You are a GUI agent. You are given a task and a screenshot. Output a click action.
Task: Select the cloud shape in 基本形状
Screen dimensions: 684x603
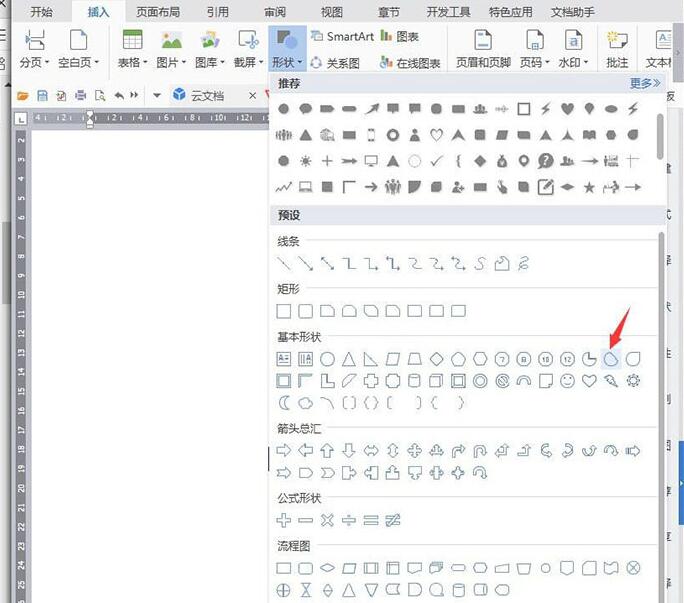(305, 403)
